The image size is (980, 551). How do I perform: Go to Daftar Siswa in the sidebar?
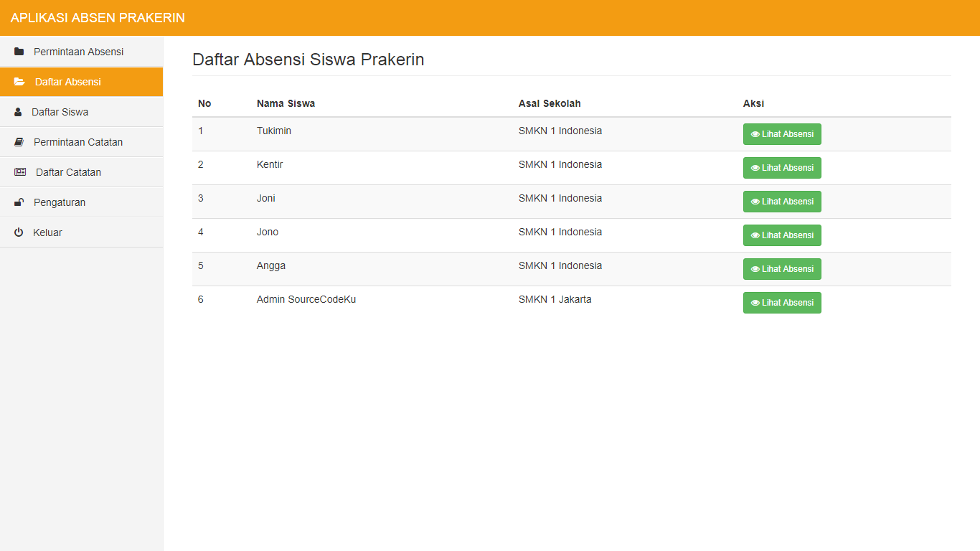click(81, 112)
